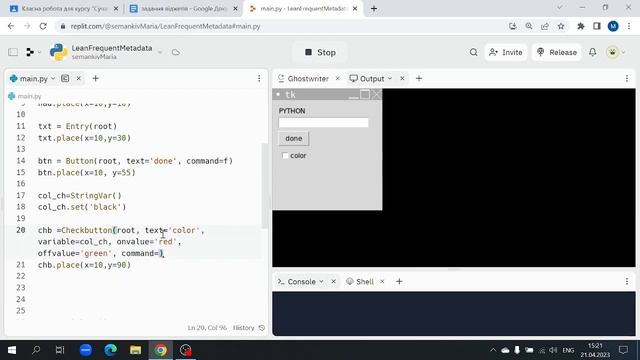Check the 'color' checkbox in tk window
The width and height of the screenshot is (640, 360).
(x=285, y=156)
